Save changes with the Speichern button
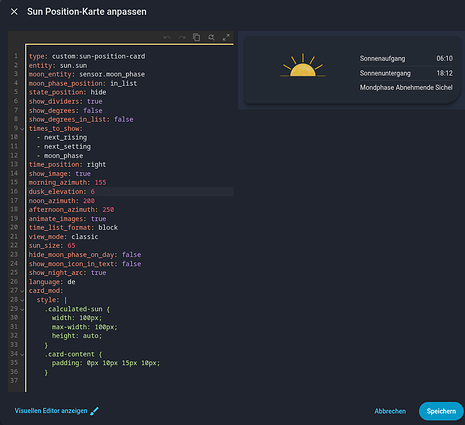The width and height of the screenshot is (465, 425). click(x=441, y=411)
